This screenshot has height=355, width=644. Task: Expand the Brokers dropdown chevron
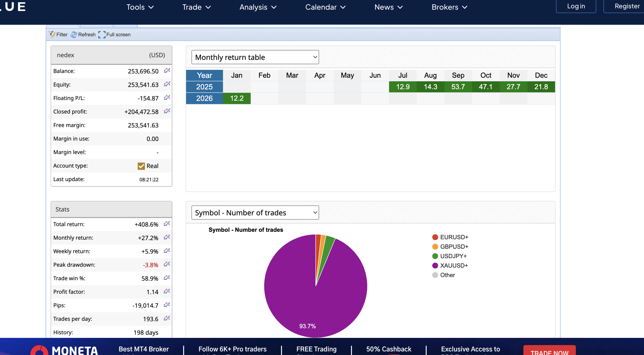464,7
